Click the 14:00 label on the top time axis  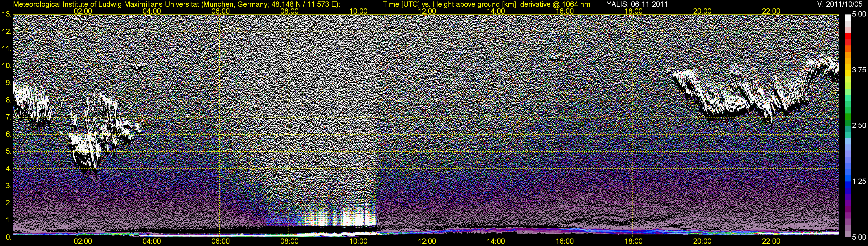pos(496,11)
